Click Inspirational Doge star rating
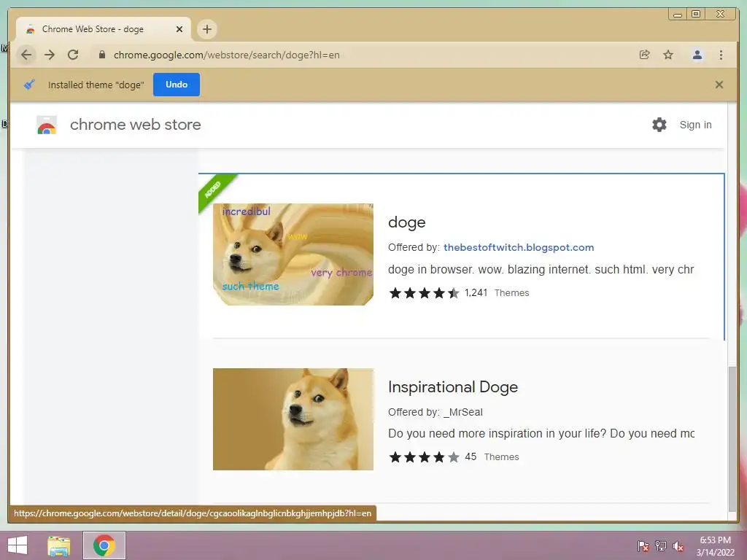This screenshot has width=747, height=560. tap(424, 457)
